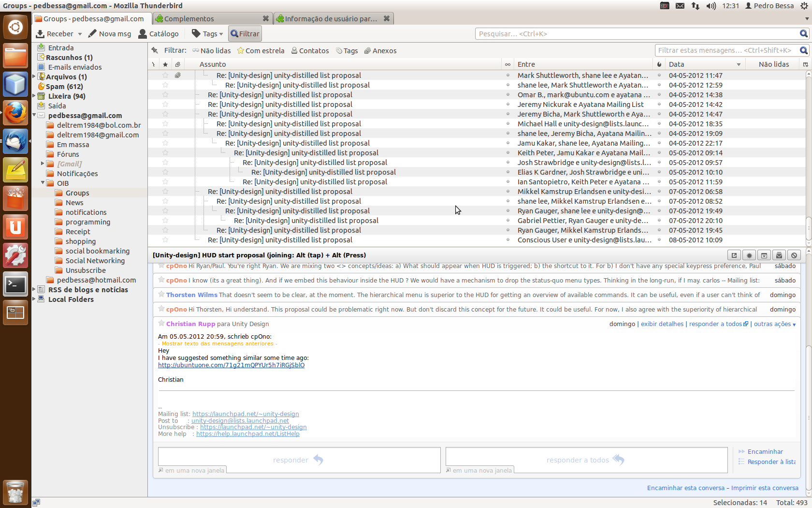Launch Firefox from the Ubuntu dock
Viewport: 812px width, 508px height.
coord(15,113)
